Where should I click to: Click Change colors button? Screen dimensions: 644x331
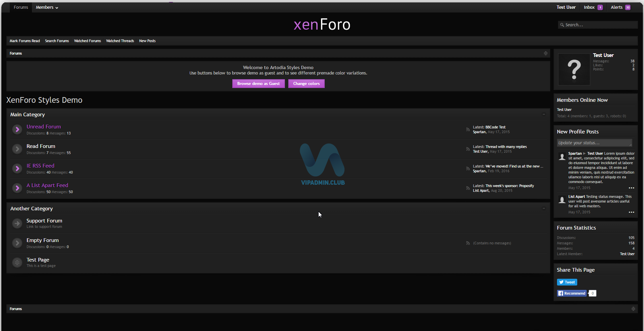306,84
